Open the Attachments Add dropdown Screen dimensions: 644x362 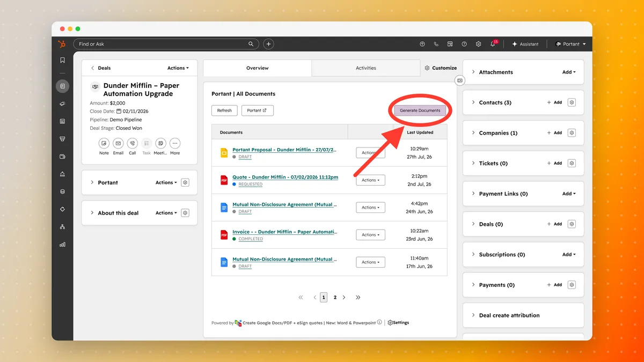(x=569, y=72)
